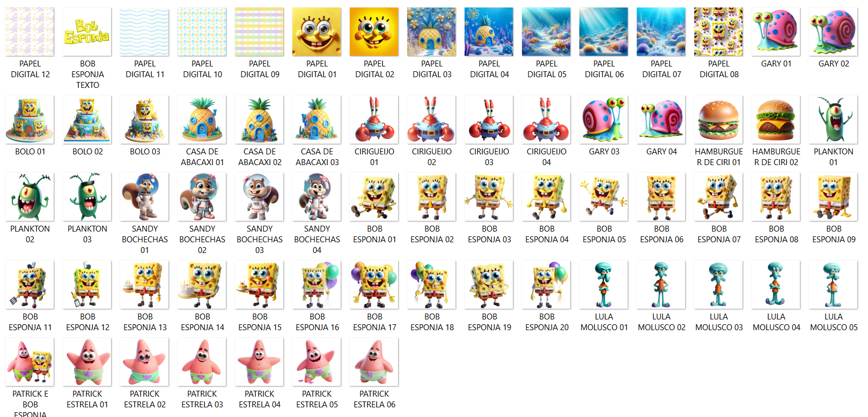Screen dimensions: 868x417
Task: Select the LULA MOLUSCO 01 file
Action: (x=604, y=285)
